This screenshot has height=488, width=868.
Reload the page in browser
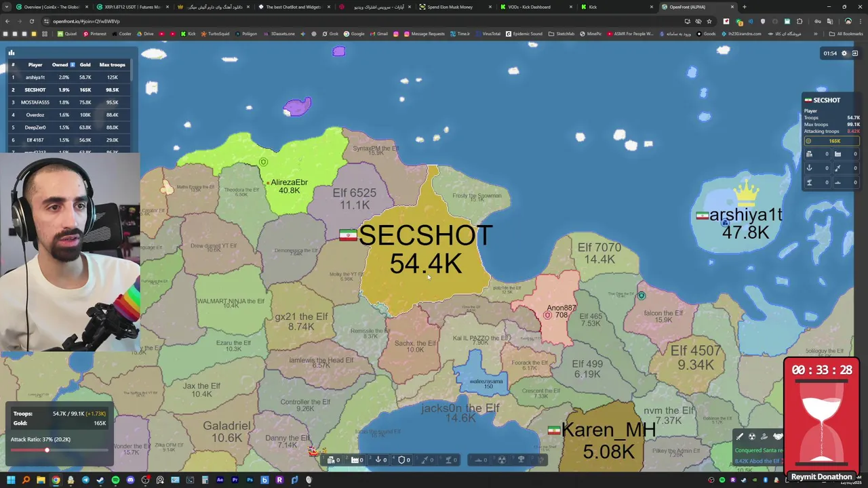click(x=31, y=21)
